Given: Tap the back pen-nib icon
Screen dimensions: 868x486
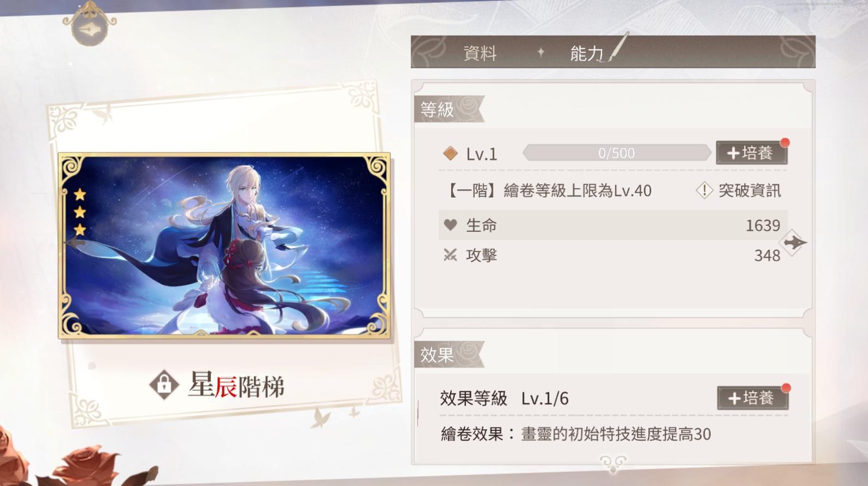Looking at the screenshot, I should tap(90, 27).
